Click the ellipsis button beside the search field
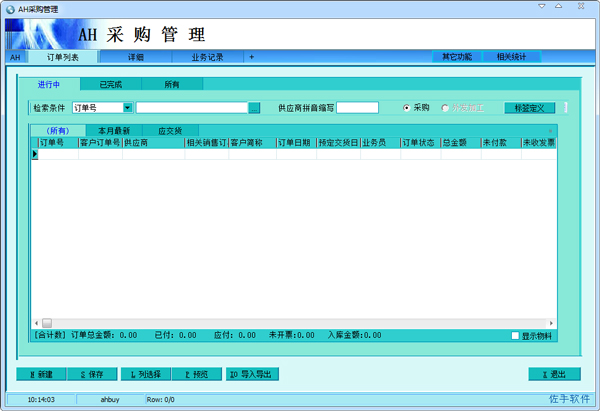Viewport: 600px width, 411px height. pos(255,107)
